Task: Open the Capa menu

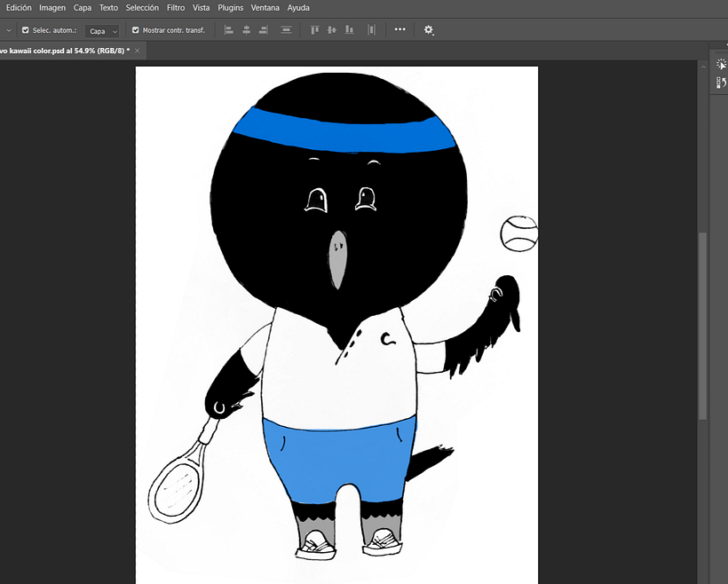Action: pyautogui.click(x=83, y=8)
